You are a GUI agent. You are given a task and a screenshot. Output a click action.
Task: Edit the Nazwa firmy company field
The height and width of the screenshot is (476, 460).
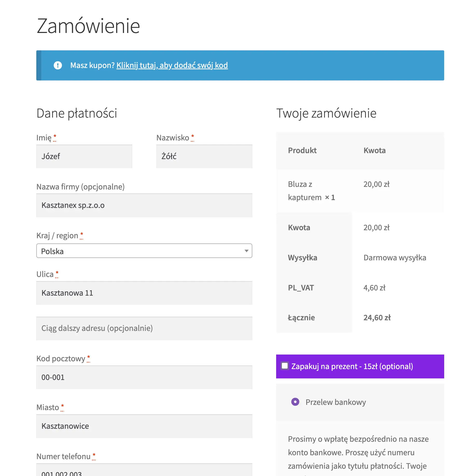(144, 205)
